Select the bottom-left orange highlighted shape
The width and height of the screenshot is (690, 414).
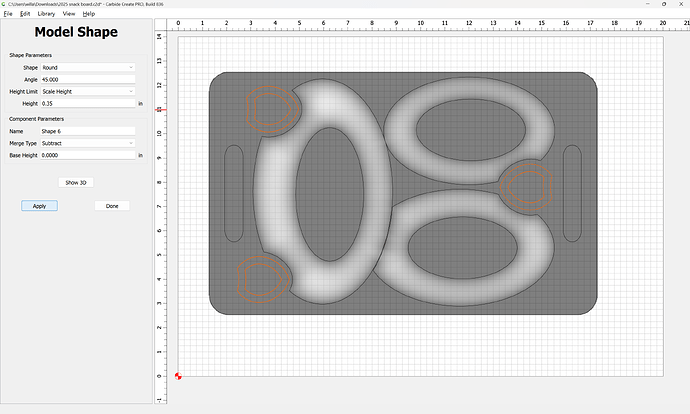pyautogui.click(x=260, y=277)
